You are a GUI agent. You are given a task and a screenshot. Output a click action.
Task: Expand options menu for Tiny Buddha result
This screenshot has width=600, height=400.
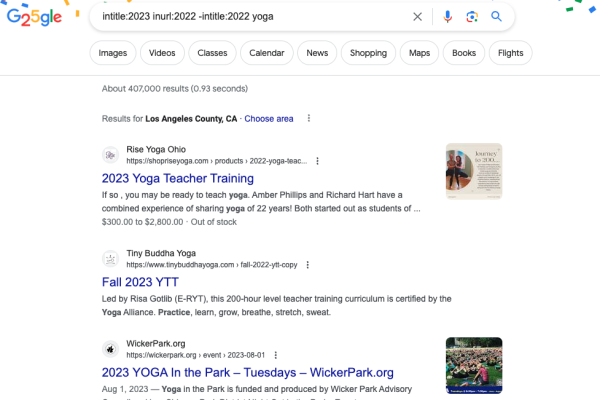[x=308, y=265]
